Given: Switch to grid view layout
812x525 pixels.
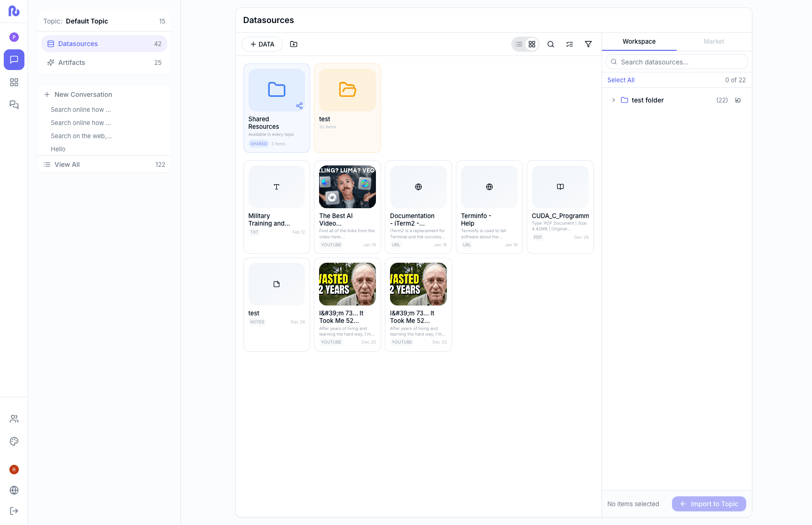Looking at the screenshot, I should tap(532, 44).
